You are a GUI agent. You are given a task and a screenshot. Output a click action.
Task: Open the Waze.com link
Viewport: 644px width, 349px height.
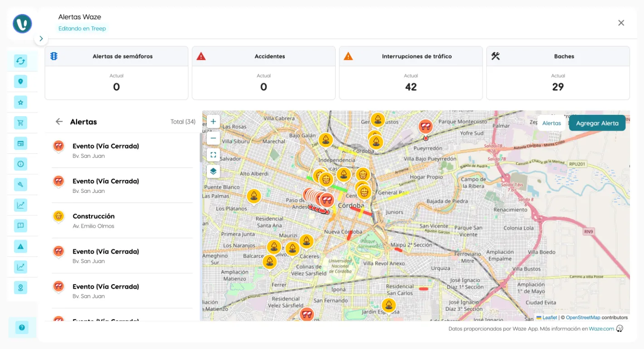[601, 329]
